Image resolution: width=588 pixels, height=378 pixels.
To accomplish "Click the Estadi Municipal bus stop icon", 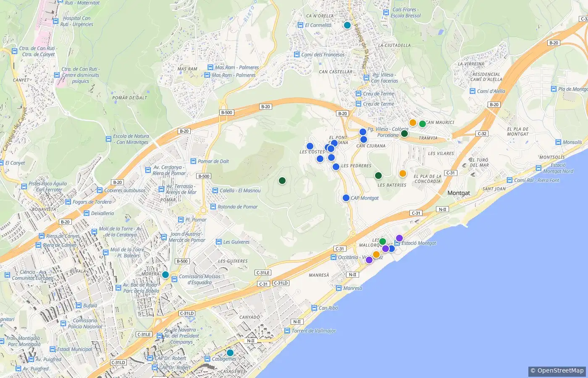I will coord(52,349).
